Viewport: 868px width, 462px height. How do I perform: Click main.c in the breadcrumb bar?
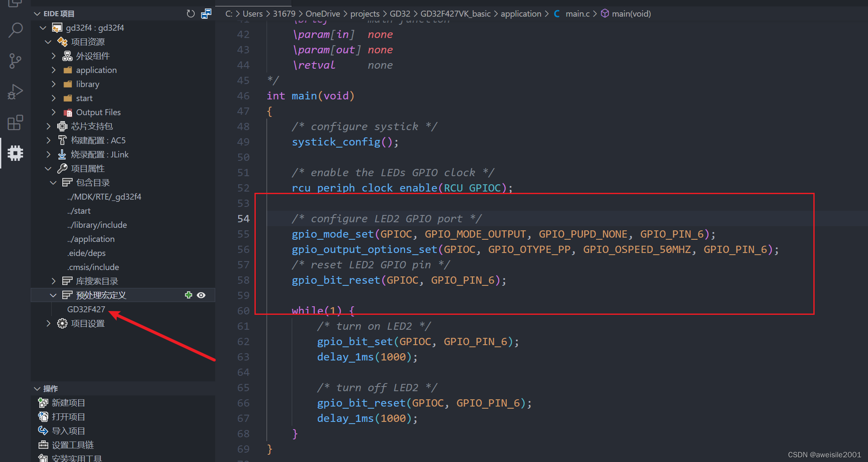tap(577, 13)
